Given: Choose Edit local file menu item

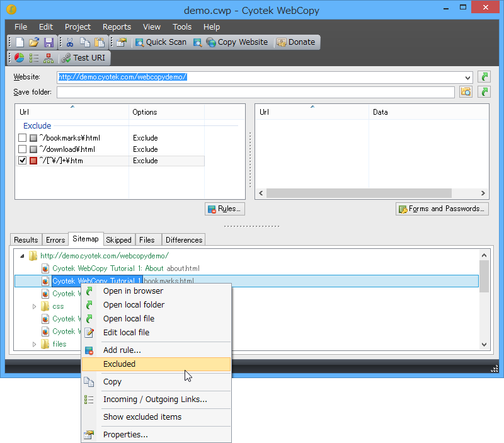Looking at the screenshot, I should (156, 333).
